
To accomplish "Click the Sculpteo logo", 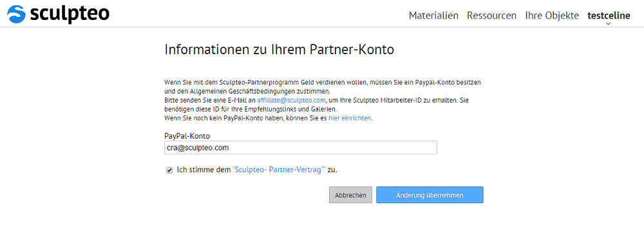I will (x=59, y=14).
